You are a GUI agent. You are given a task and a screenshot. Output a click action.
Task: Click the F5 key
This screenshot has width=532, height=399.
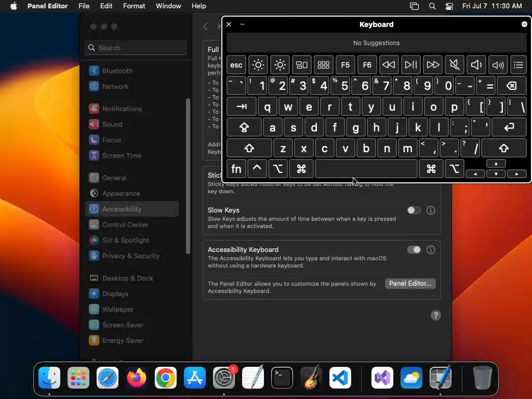coord(345,65)
